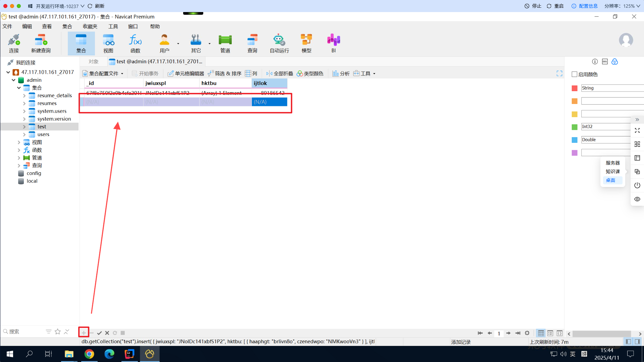Click the apply changes checkmark icon
The image size is (644, 362).
(99, 333)
